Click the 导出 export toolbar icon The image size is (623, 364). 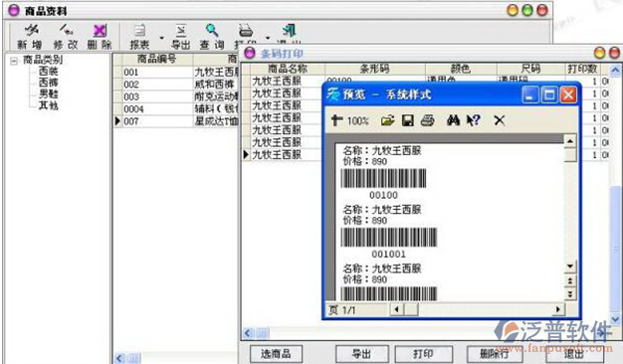181,30
